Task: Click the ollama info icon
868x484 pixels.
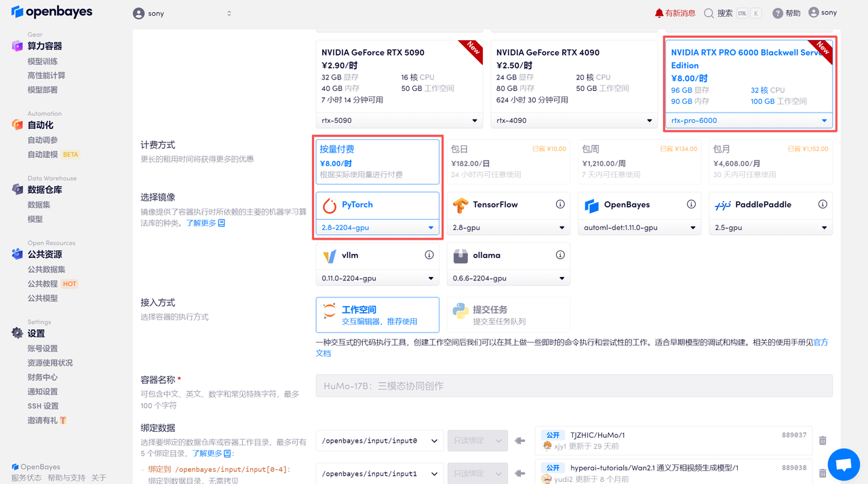Action: tap(560, 255)
